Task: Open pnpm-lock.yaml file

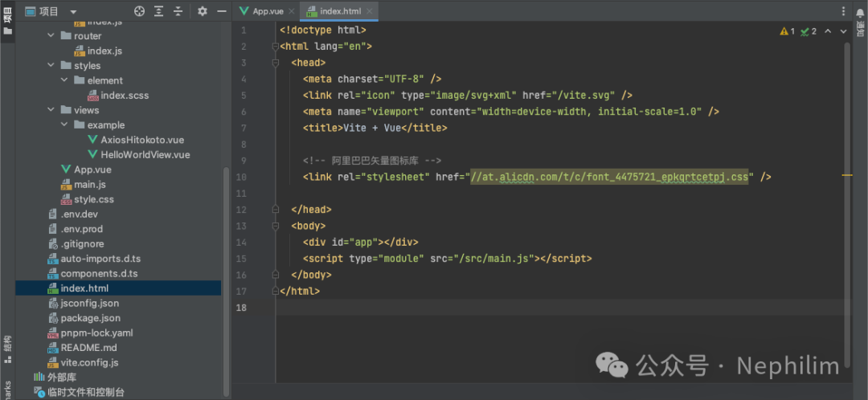Action: 90,333
